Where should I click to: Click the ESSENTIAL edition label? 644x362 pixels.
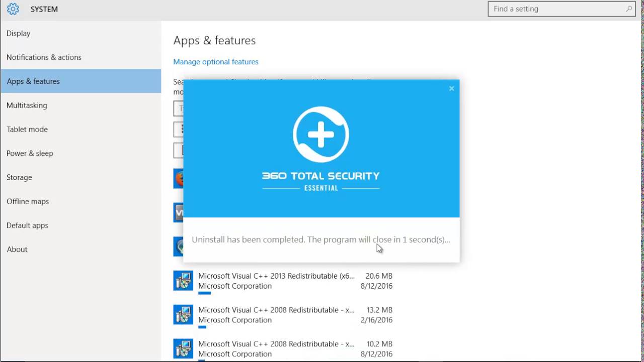(x=321, y=188)
